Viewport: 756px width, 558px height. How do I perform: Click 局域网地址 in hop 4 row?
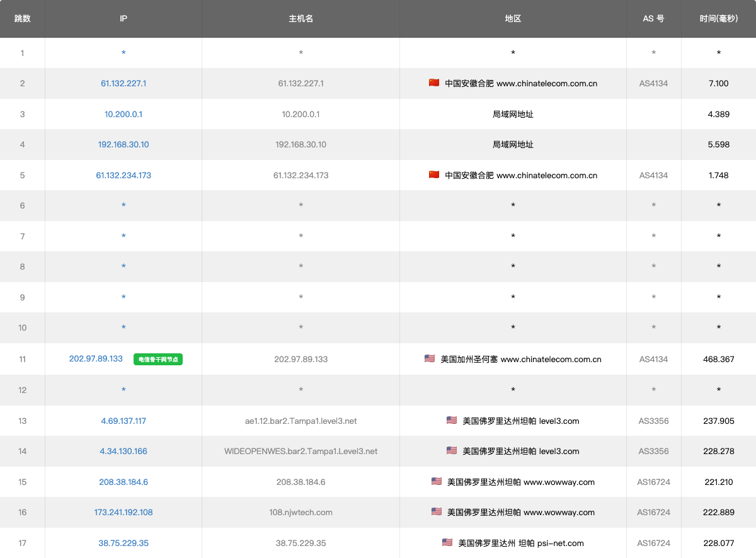(x=513, y=144)
